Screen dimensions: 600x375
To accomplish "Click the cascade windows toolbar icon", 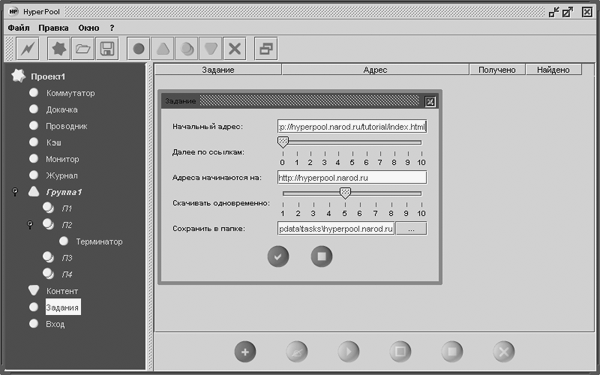I will coord(266,49).
